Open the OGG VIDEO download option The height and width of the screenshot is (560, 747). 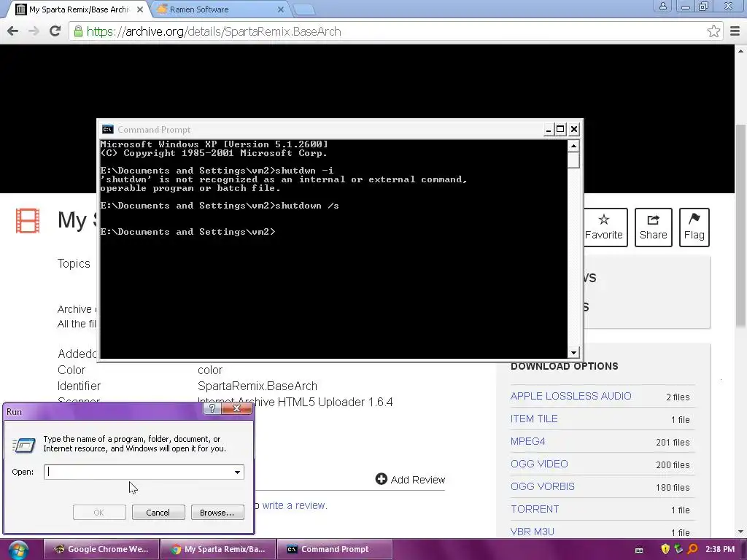tap(539, 464)
